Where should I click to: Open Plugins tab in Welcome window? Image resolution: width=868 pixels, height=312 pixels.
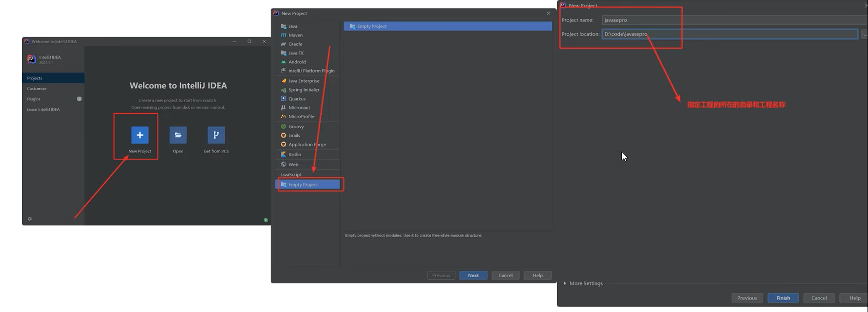pos(53,99)
